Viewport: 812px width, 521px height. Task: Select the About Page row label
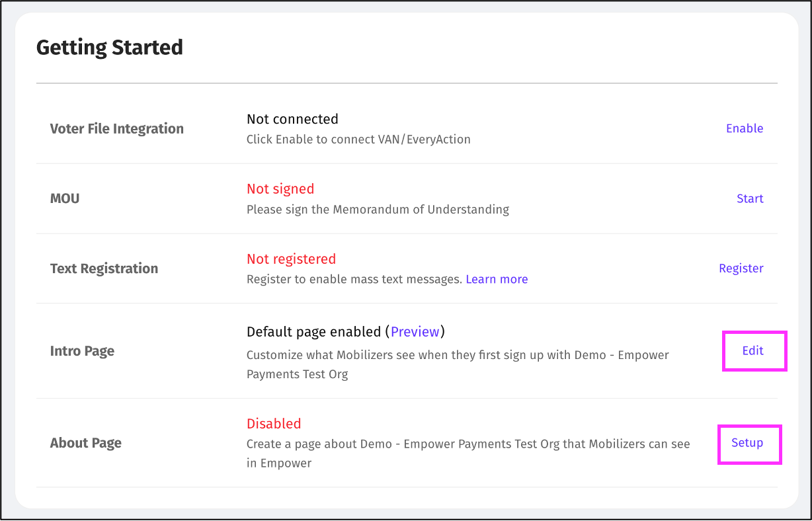pyautogui.click(x=86, y=443)
